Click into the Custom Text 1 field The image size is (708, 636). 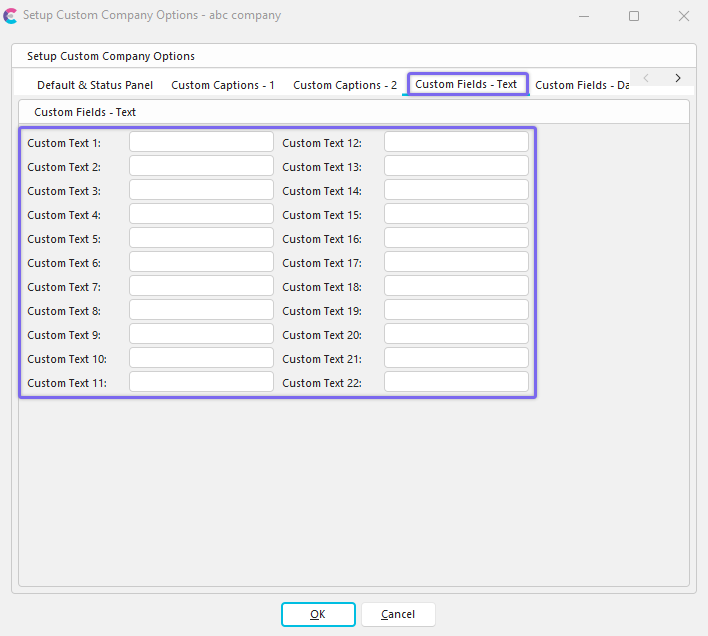coord(201,142)
